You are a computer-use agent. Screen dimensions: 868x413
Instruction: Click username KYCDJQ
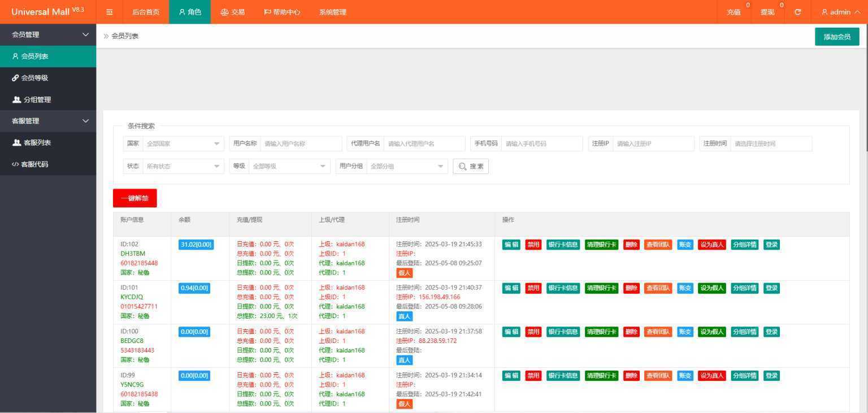132,297
